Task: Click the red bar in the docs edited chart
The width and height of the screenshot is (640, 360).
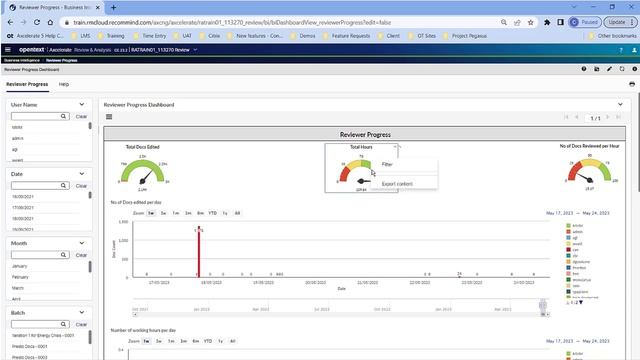Action: (x=199, y=252)
